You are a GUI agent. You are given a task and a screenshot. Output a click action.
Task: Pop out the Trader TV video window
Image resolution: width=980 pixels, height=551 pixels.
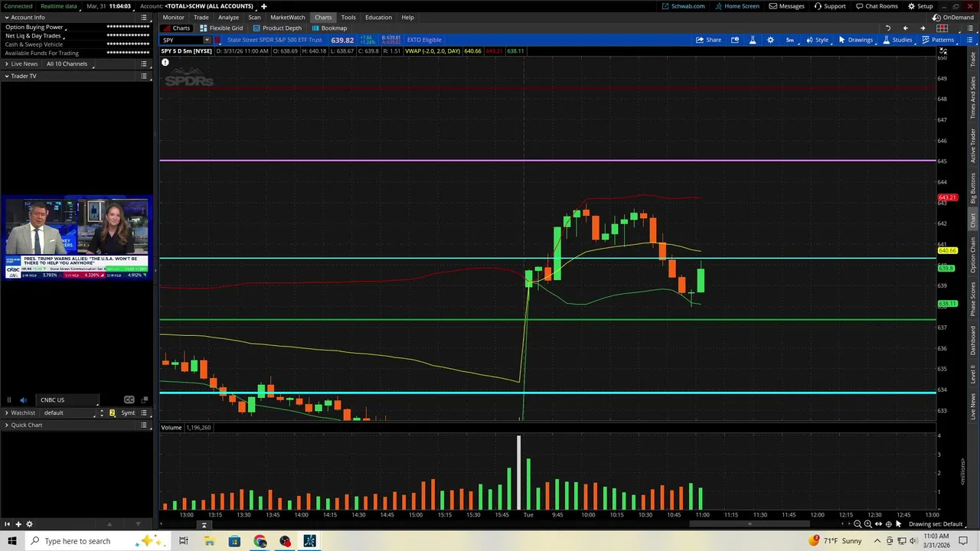[x=143, y=399]
